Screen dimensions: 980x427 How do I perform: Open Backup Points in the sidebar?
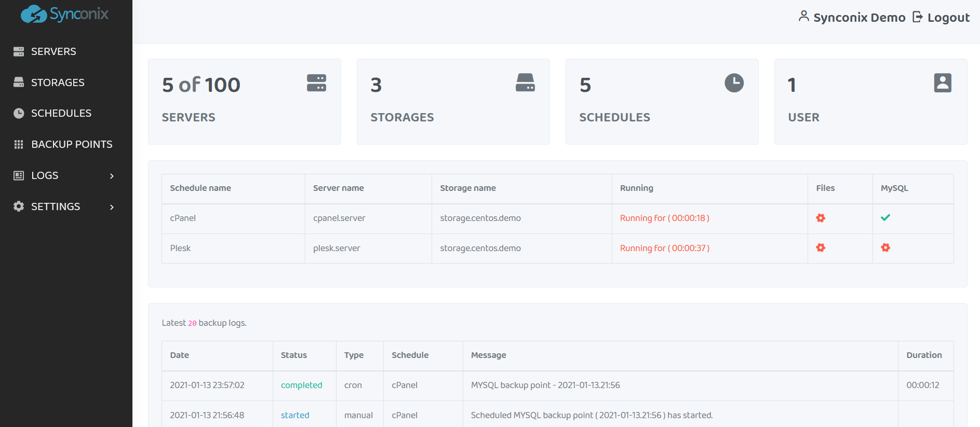(72, 144)
